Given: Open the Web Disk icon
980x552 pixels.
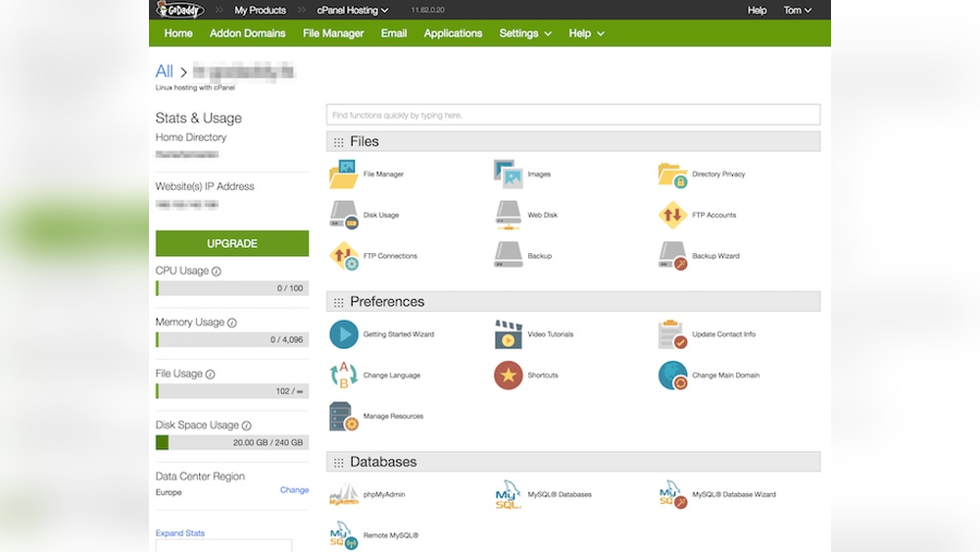Looking at the screenshot, I should (x=508, y=215).
